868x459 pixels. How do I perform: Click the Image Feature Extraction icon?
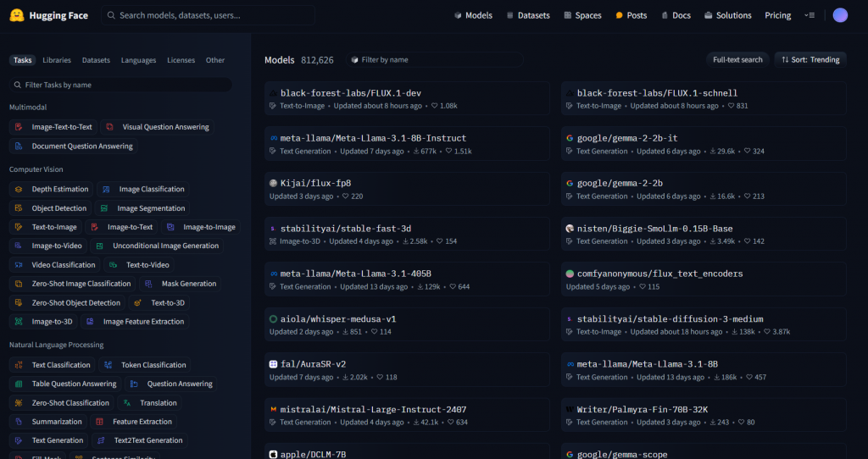(90, 321)
